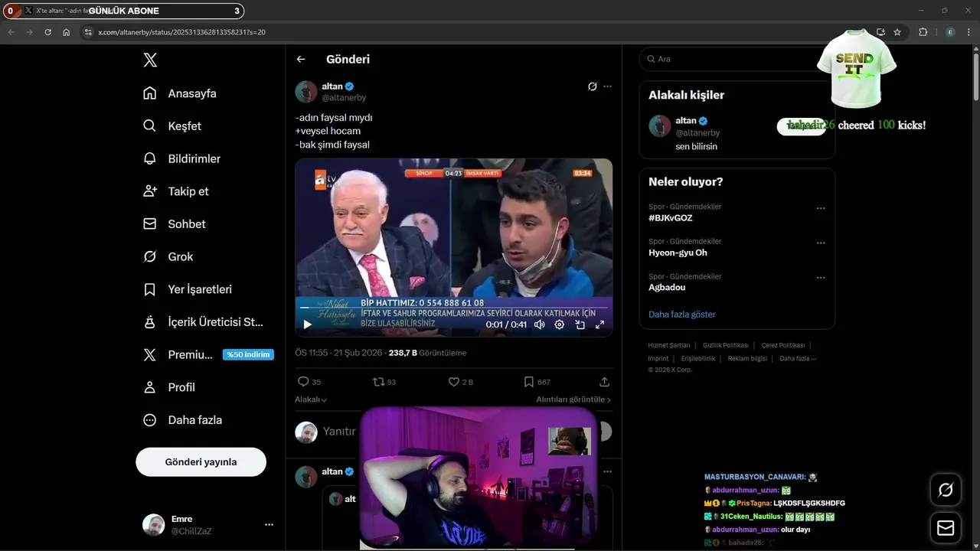
Task: Open Alıntıları görüntüle link
Action: 573,399
